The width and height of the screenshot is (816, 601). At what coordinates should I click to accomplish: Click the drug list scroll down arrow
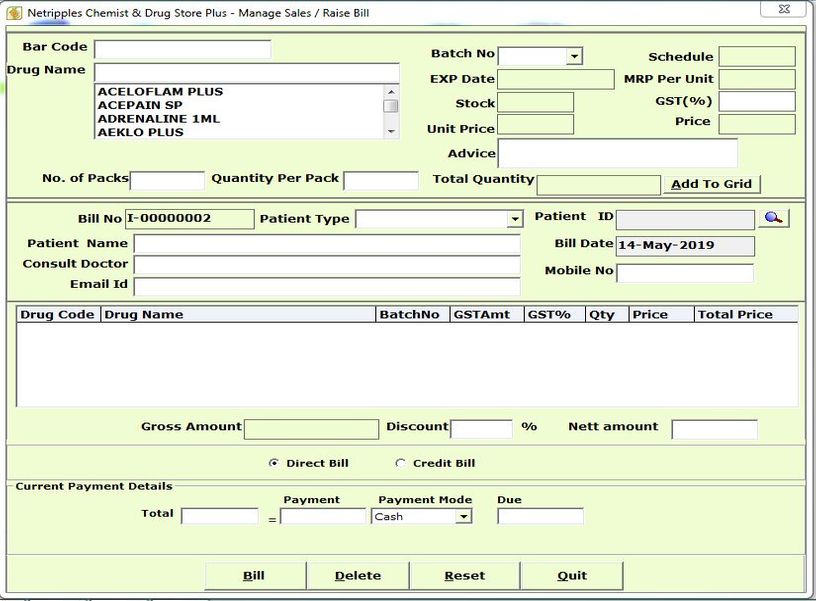tap(391, 132)
